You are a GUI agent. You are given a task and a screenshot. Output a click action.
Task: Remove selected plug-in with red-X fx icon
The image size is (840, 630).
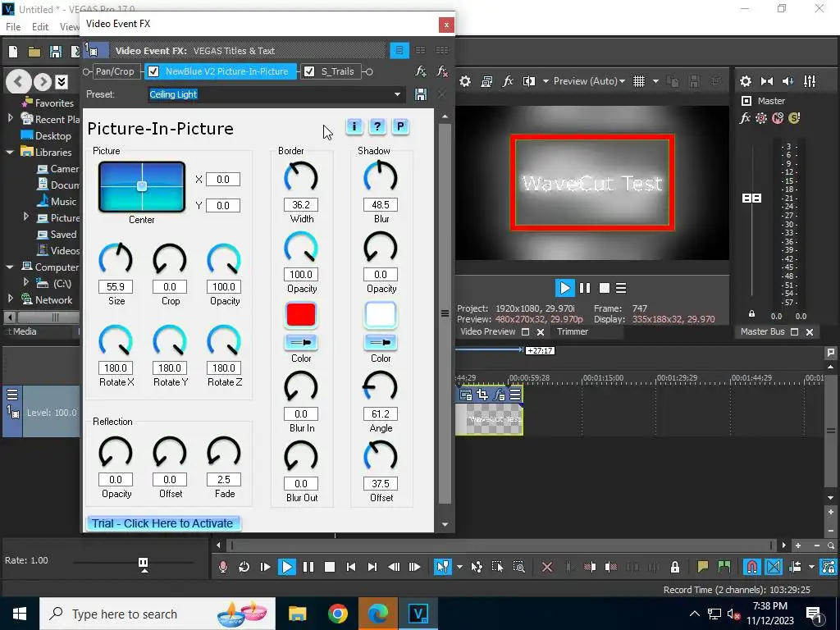pos(442,71)
